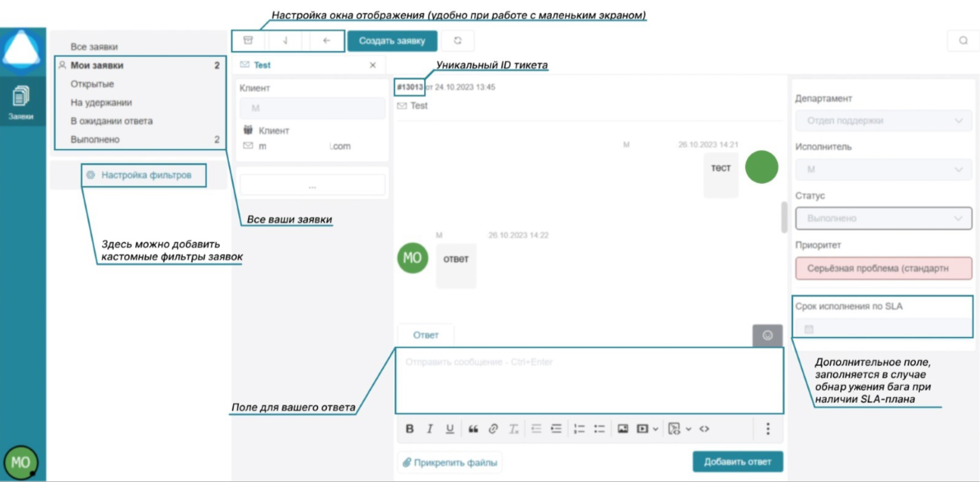Viewport: 980px width, 482px height.
Task: Click the reply message input field
Action: [589, 381]
